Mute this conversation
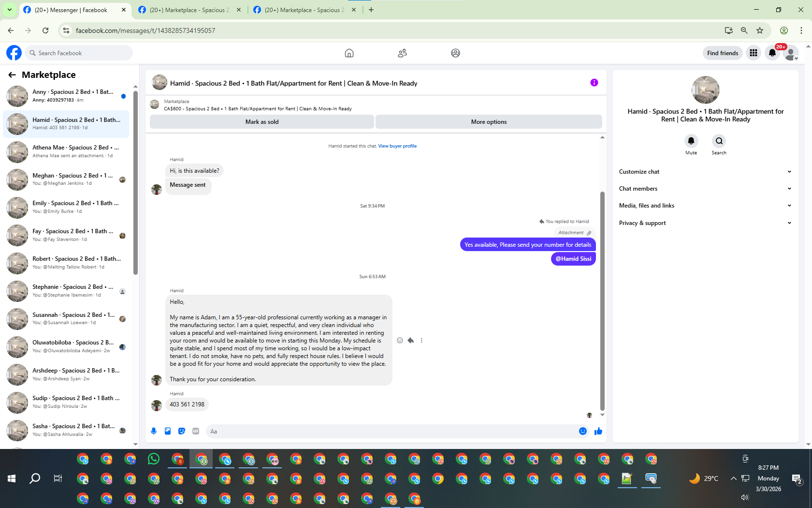Viewport: 812px width, 508px height. pos(691,141)
